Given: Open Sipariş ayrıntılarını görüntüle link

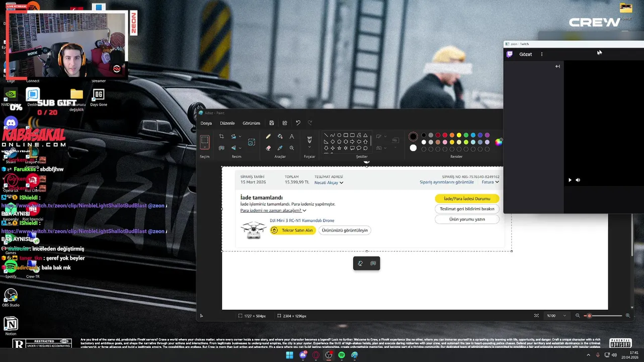Looking at the screenshot, I should [447, 182].
